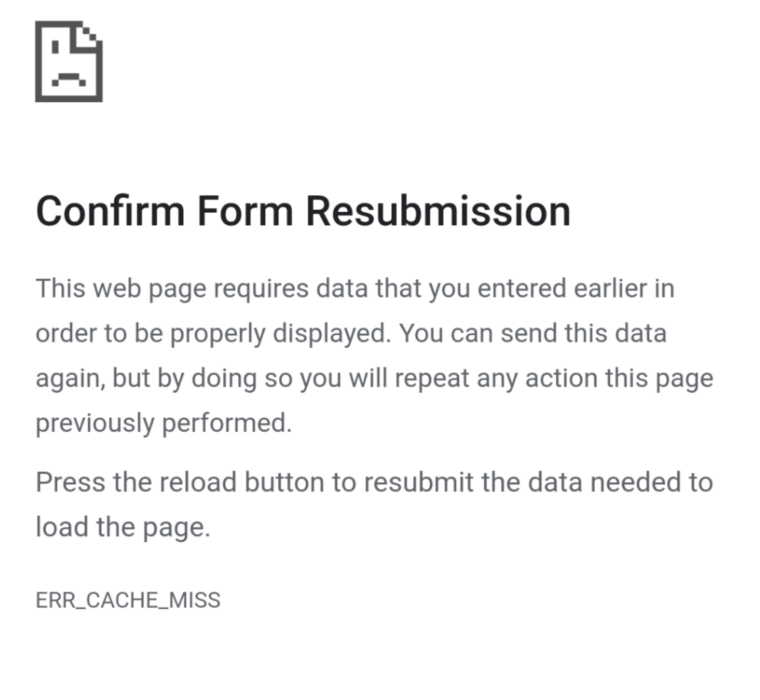
Task: Click the word "Confirm" in the heading
Action: (110, 211)
